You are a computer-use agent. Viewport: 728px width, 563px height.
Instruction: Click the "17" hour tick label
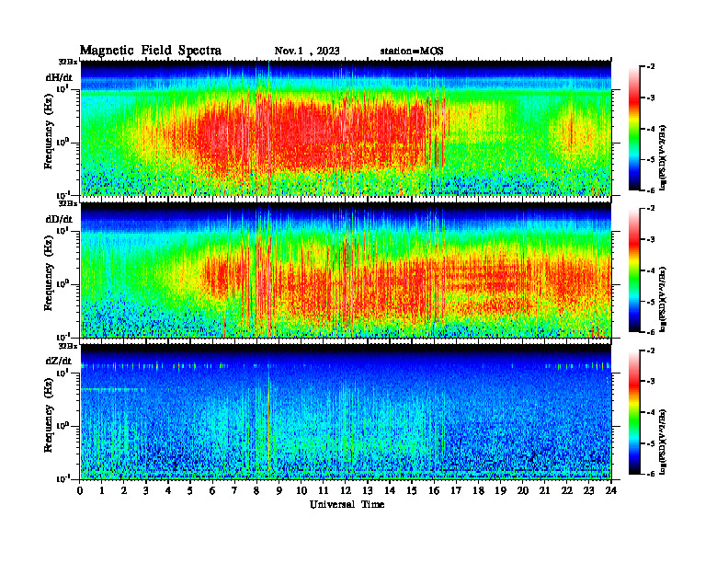(456, 490)
